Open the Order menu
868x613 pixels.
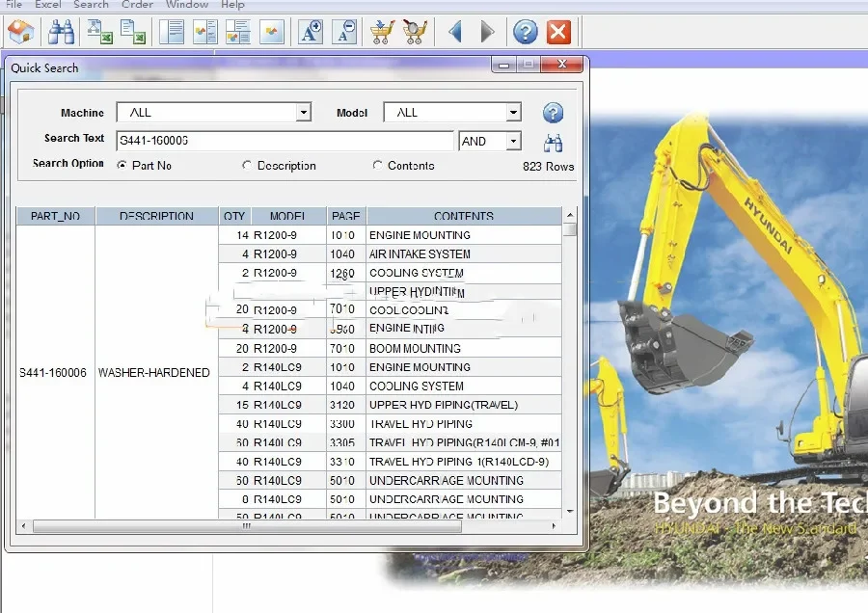[x=137, y=5]
